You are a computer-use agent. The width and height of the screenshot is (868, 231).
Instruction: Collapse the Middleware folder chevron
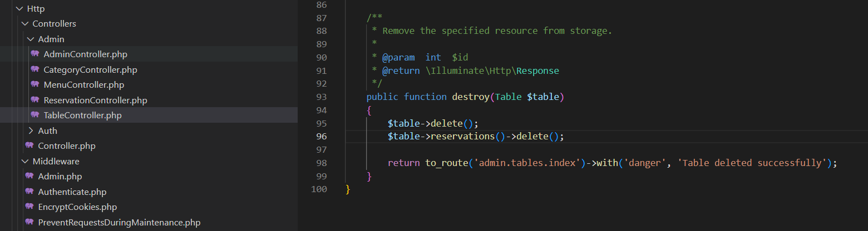(25, 162)
